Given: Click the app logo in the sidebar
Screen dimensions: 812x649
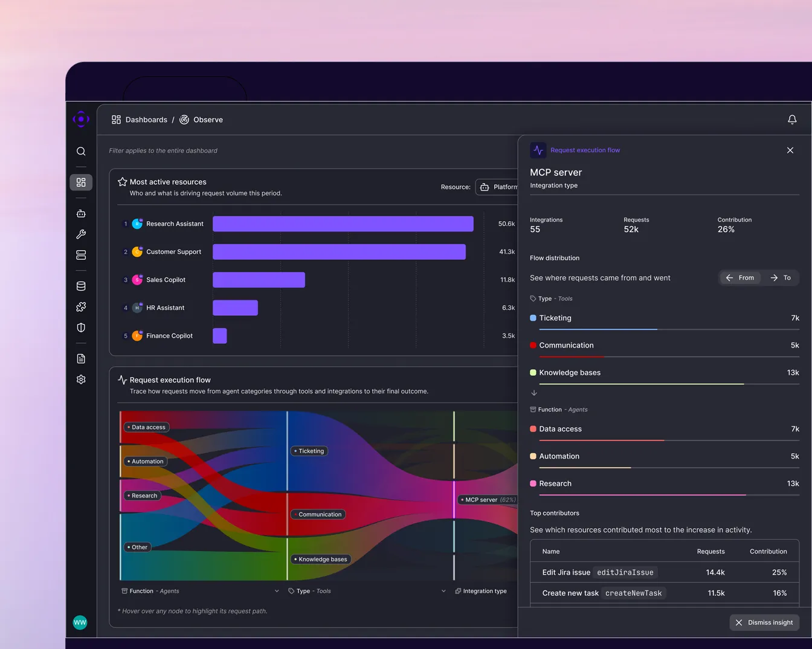Looking at the screenshot, I should click(81, 119).
